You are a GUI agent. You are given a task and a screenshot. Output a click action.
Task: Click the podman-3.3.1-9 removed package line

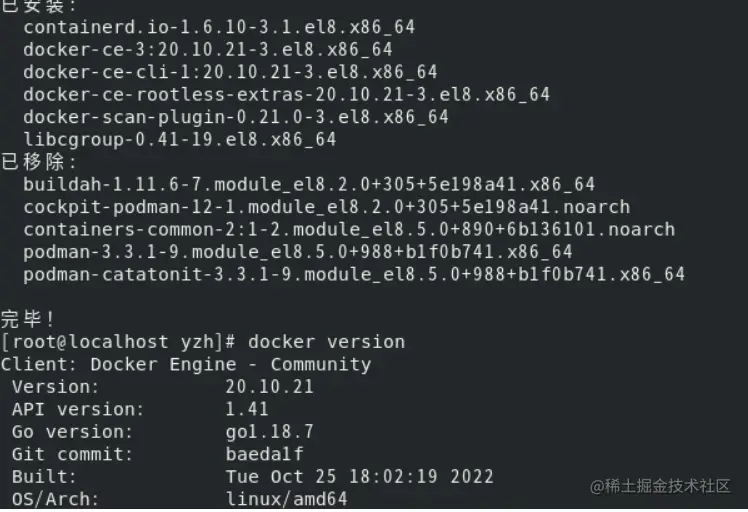pos(297,252)
